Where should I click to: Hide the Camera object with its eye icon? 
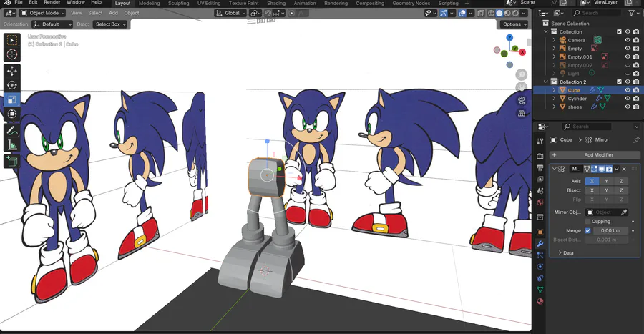628,40
